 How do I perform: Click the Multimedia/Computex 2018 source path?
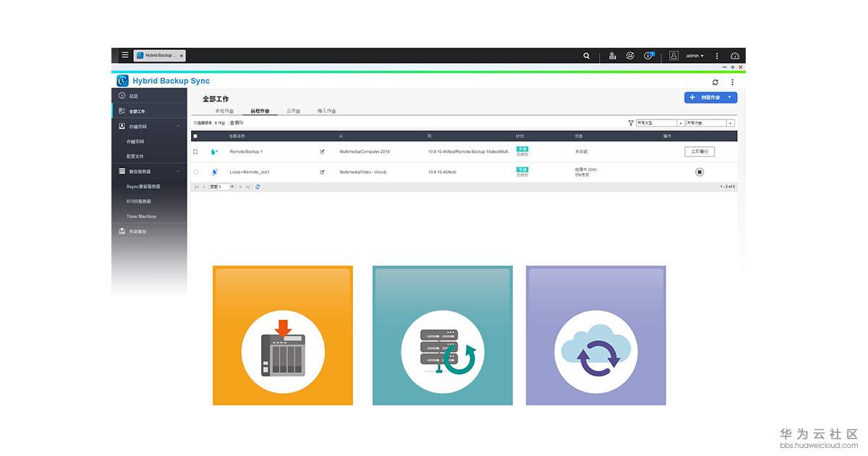point(365,152)
